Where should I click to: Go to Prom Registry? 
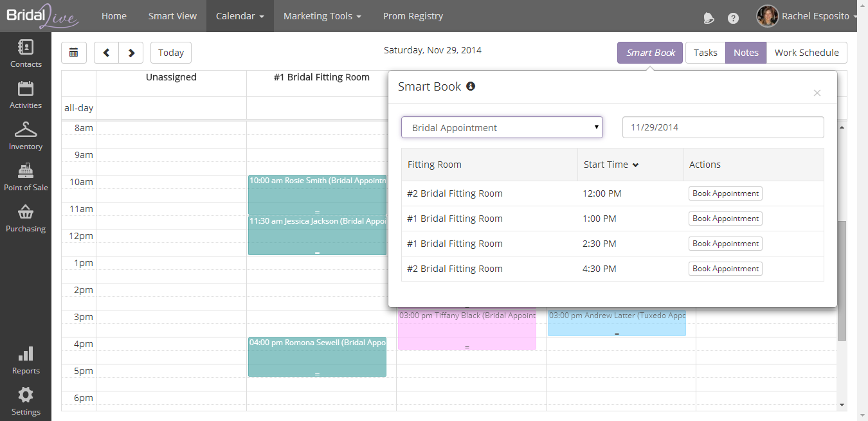(x=413, y=16)
